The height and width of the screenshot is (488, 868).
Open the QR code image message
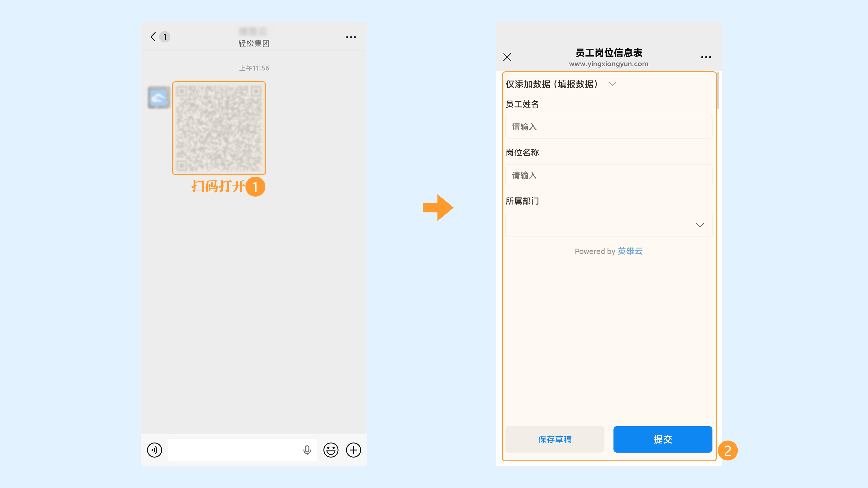[219, 128]
